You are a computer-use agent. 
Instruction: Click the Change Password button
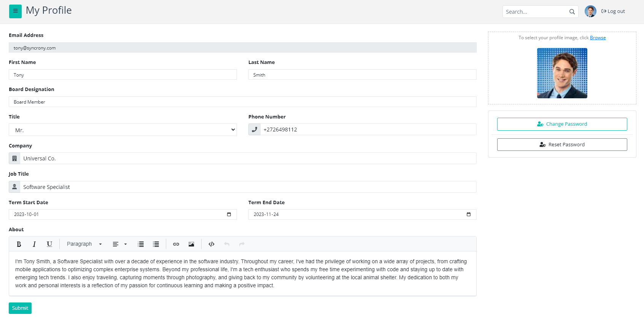[562, 124]
